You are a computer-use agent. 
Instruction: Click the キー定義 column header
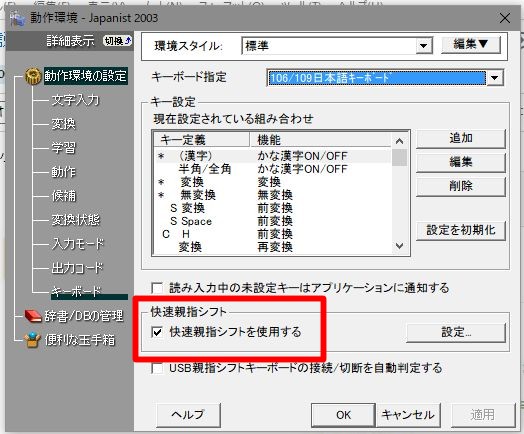click(202, 140)
